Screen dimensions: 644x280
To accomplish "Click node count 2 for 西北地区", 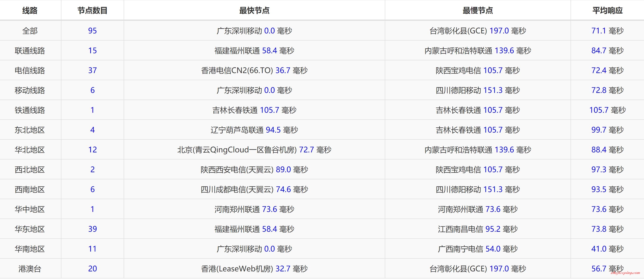I will (x=92, y=169).
